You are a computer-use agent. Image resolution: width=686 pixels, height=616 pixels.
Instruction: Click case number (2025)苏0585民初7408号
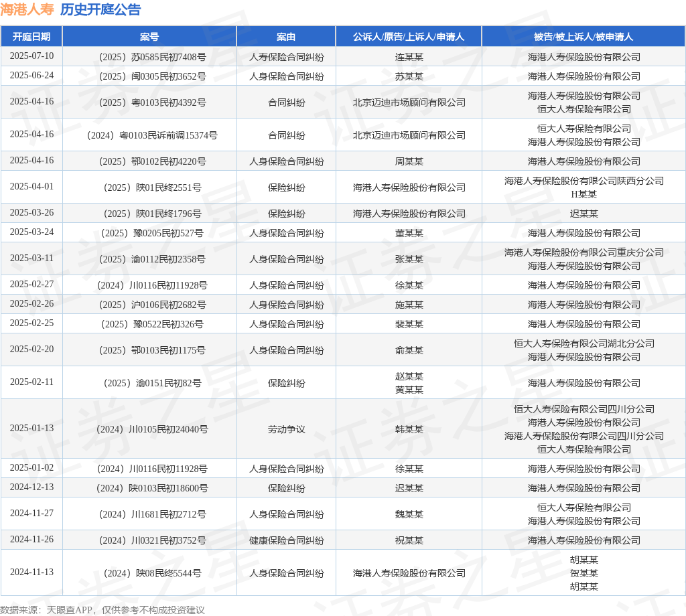152,57
